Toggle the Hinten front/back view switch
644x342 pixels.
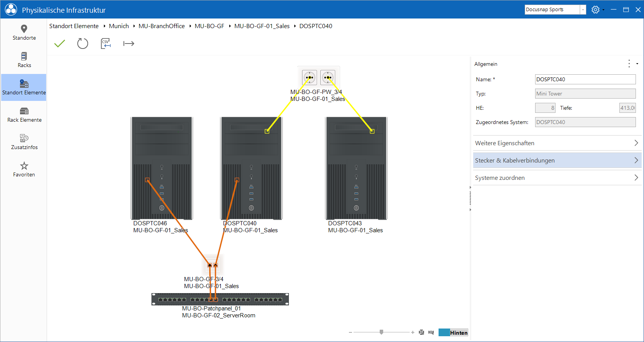click(453, 332)
